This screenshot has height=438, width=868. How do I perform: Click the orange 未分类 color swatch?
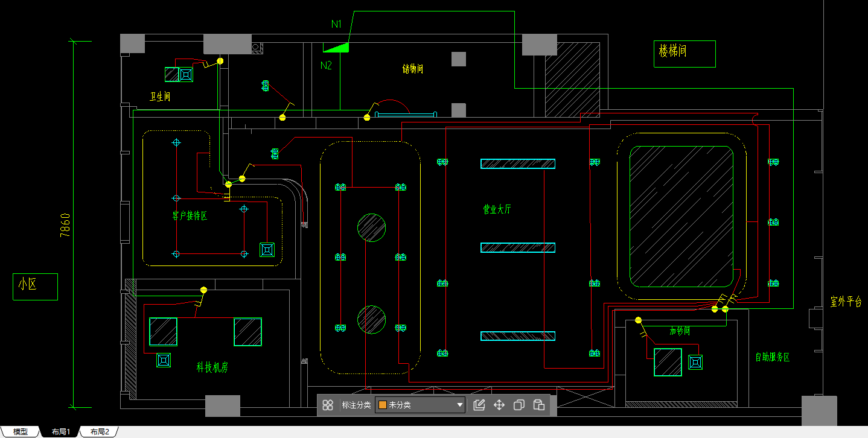click(x=382, y=405)
